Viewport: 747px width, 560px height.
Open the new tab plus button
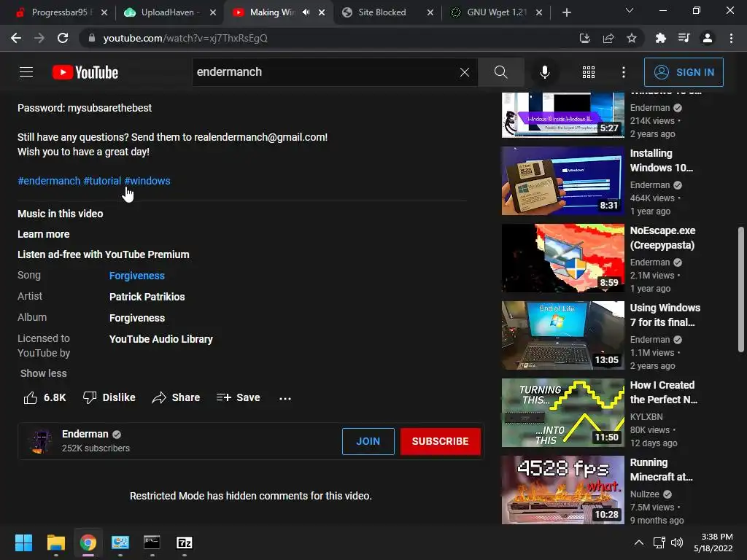click(x=566, y=12)
